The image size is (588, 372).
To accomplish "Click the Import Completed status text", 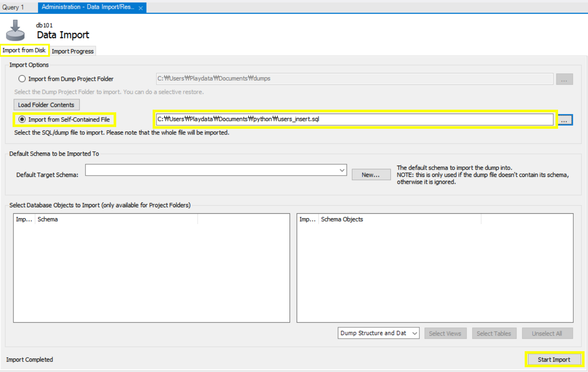I will coord(29,359).
